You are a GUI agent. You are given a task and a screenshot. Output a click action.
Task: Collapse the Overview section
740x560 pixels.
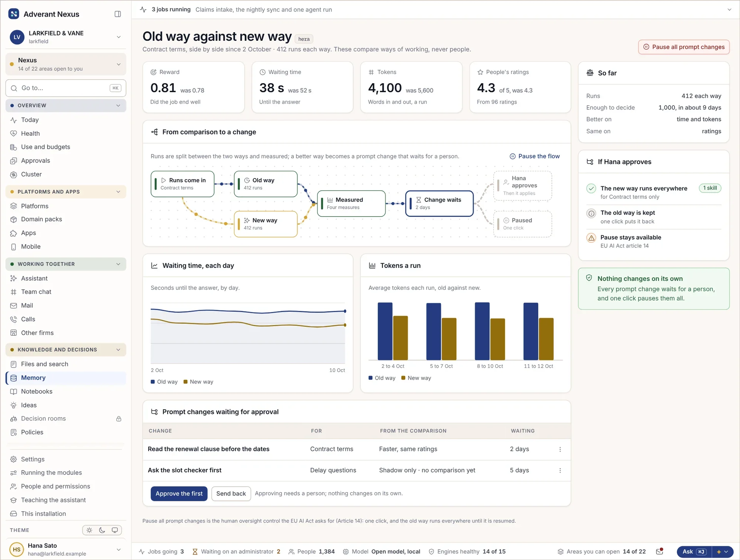tap(66, 105)
